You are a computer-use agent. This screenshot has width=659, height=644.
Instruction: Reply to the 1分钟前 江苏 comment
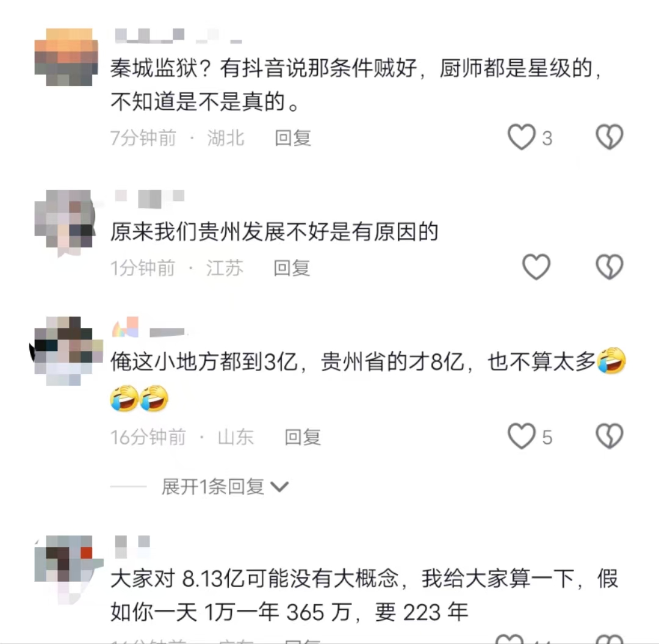tap(292, 268)
